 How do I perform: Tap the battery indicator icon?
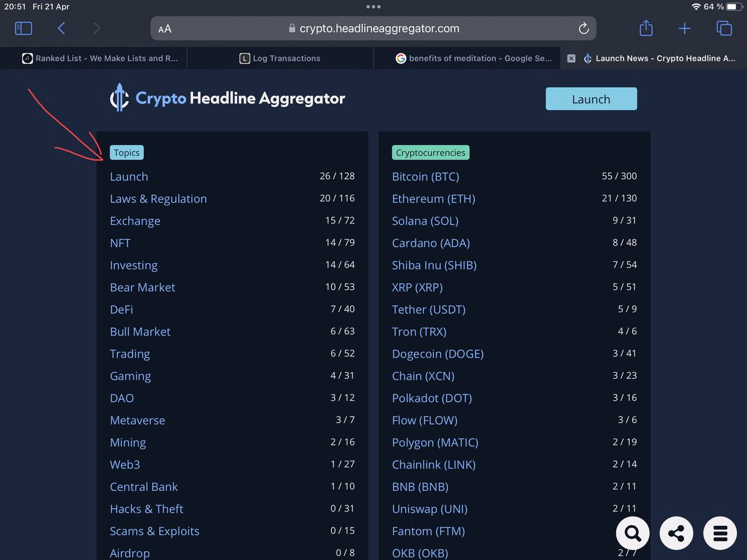click(x=735, y=7)
